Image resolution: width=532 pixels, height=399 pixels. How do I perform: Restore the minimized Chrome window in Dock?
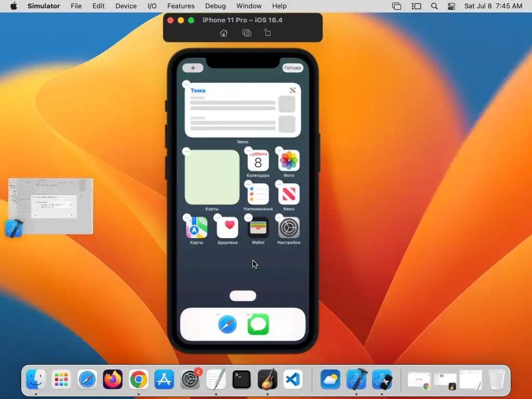pyautogui.click(x=419, y=380)
